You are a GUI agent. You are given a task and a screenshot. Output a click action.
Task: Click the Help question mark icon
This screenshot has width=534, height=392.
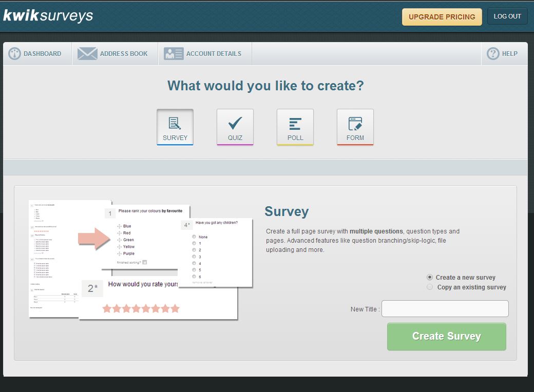[x=493, y=53]
